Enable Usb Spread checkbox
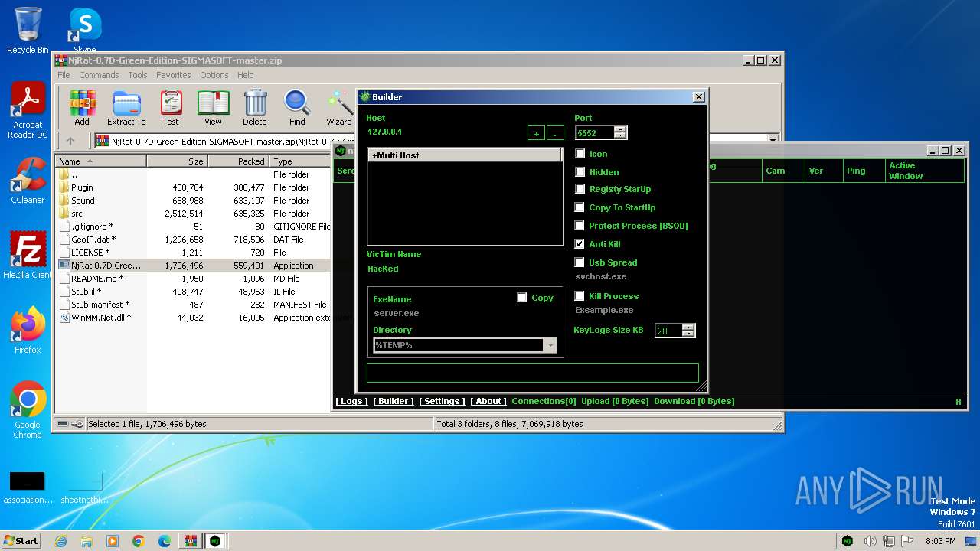Screen dimensions: 980x551 (580, 262)
